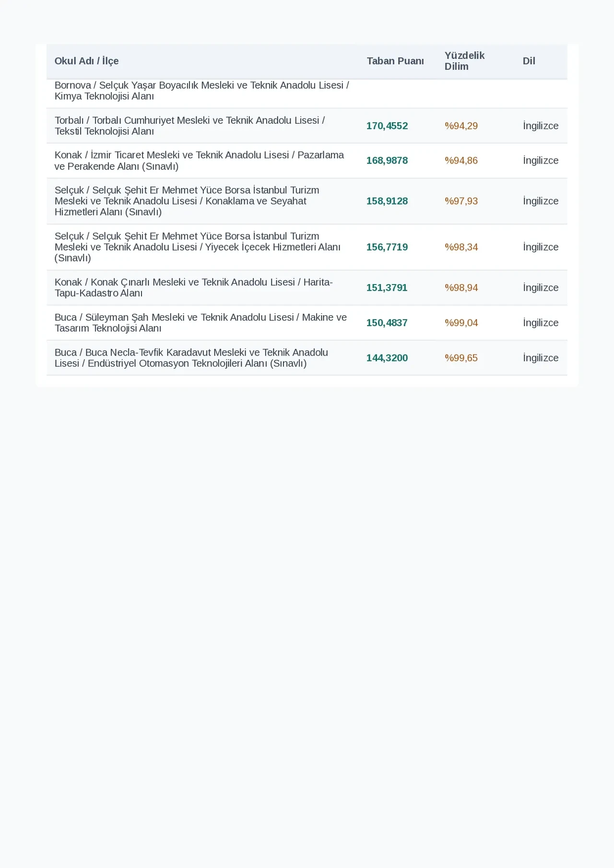Image resolution: width=614 pixels, height=868 pixels.
Task: Select the Selçuk Yiyecek İçecek Hizmetleri row
Action: tap(307, 247)
